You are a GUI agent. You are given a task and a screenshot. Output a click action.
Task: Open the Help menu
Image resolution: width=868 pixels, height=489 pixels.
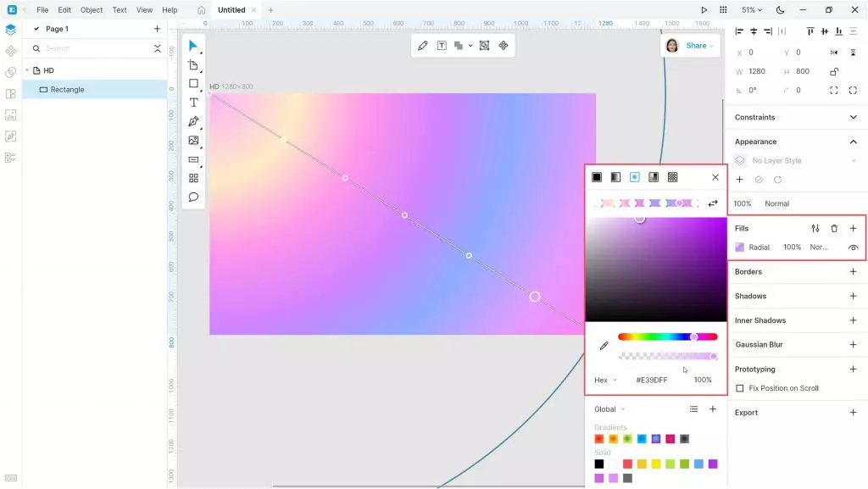point(170,10)
